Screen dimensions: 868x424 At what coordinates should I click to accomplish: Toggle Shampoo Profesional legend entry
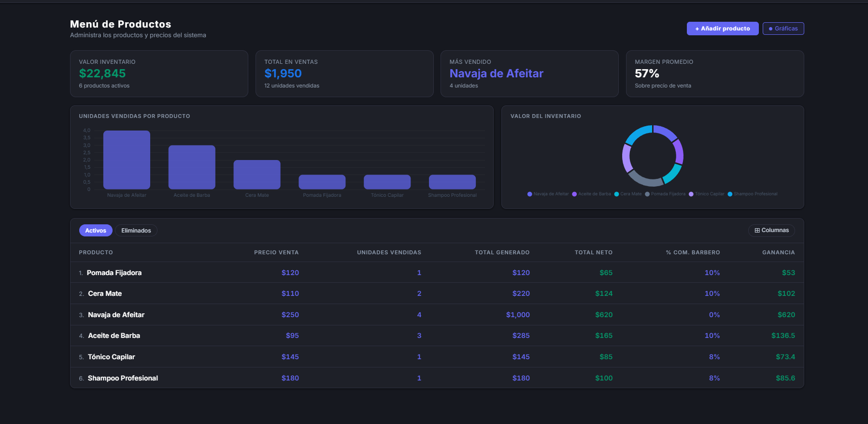click(753, 194)
